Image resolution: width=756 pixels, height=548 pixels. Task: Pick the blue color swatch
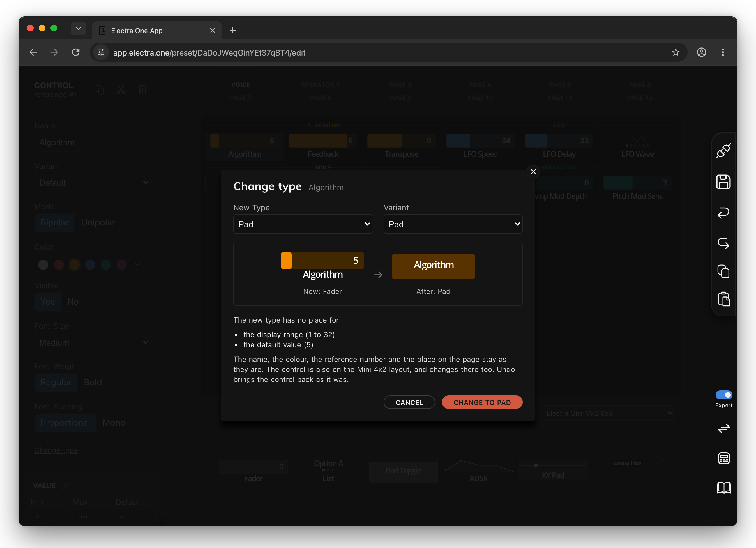point(90,265)
